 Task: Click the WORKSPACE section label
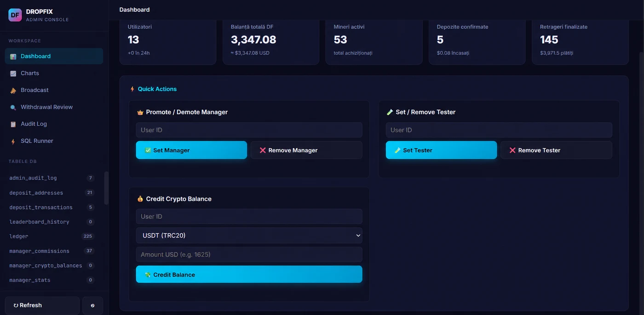(25, 41)
